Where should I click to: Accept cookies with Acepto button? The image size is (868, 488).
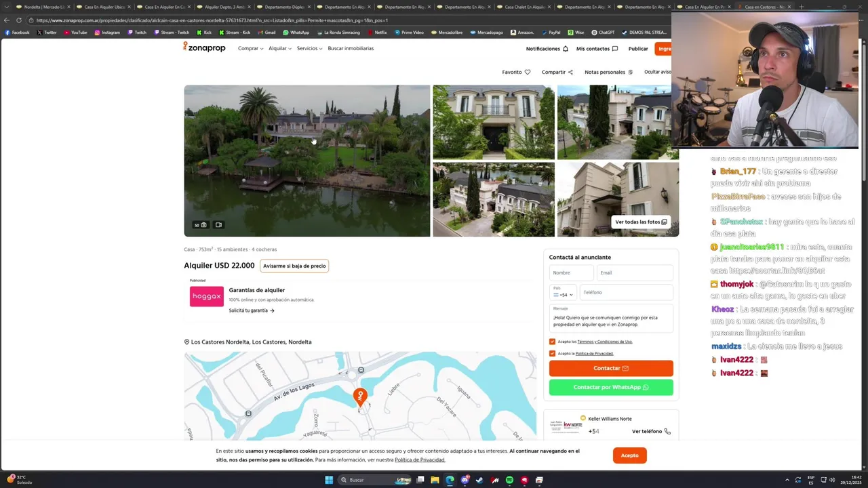click(x=629, y=455)
